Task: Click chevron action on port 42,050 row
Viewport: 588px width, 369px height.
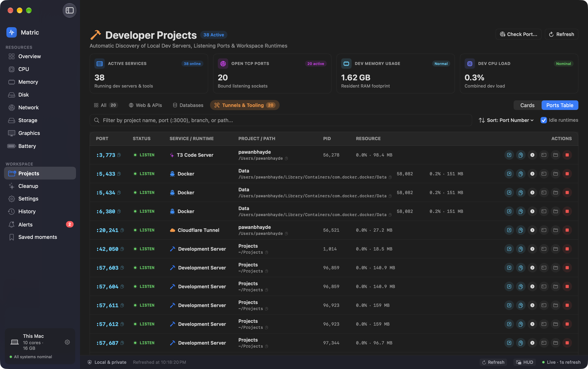Action: (x=532, y=249)
